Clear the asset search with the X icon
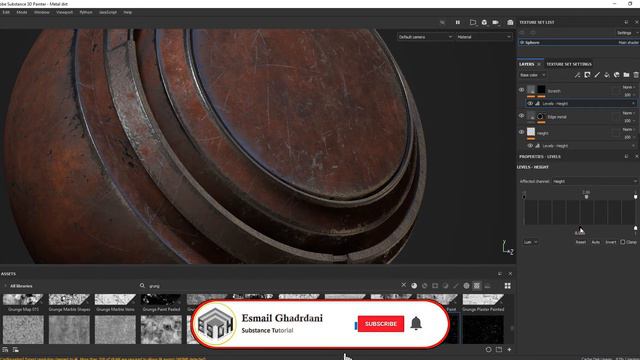 [x=404, y=285]
